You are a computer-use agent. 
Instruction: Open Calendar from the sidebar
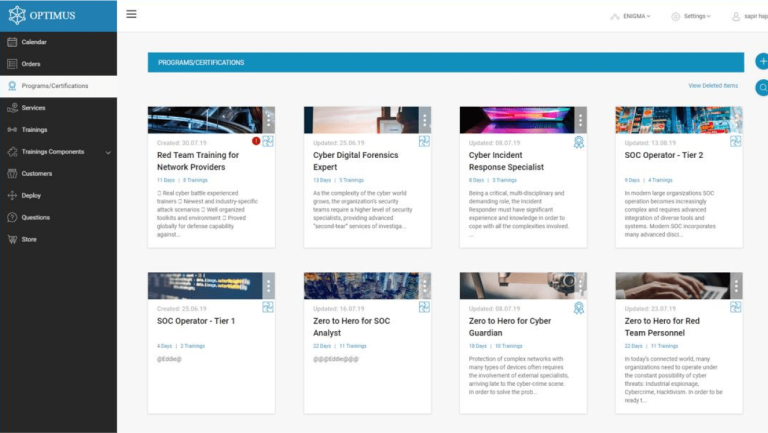[x=34, y=42]
